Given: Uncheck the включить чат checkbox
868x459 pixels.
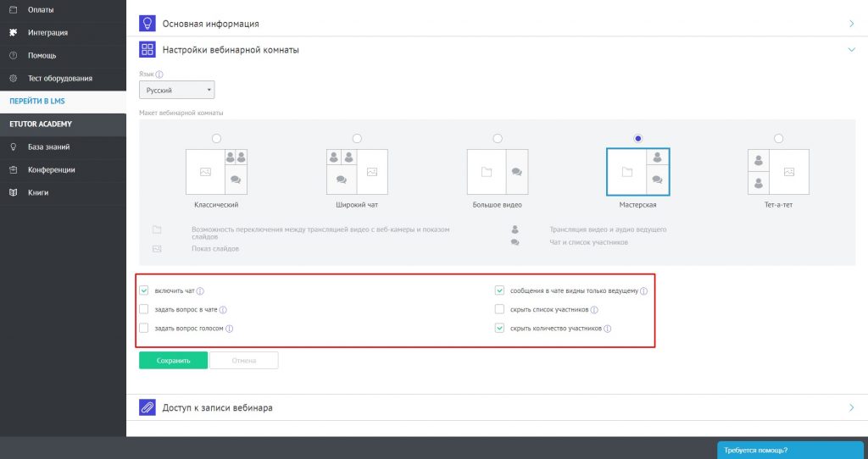Looking at the screenshot, I should pyautogui.click(x=144, y=290).
